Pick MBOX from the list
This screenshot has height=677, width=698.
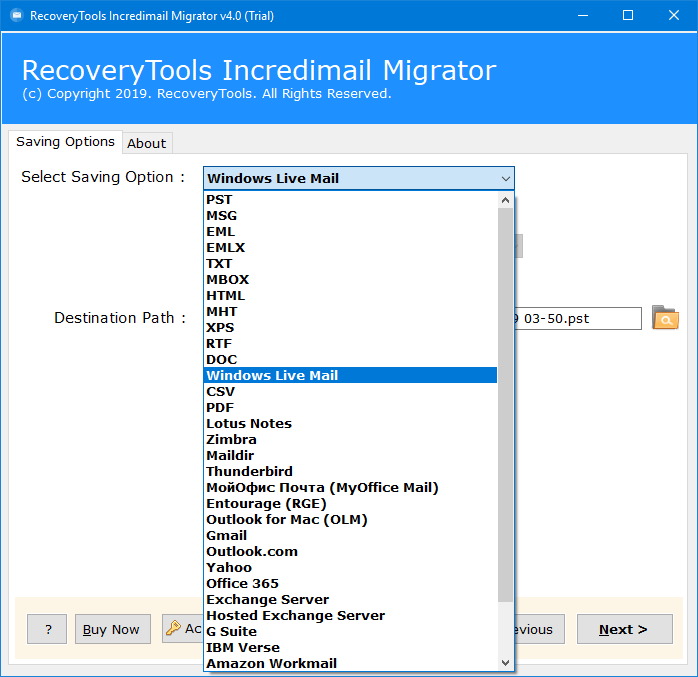[350, 280]
